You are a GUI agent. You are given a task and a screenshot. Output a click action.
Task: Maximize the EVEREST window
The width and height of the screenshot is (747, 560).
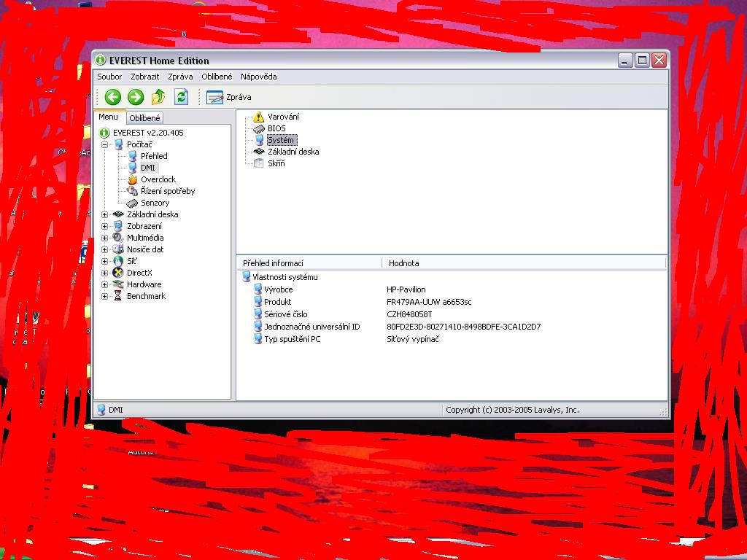pos(642,61)
